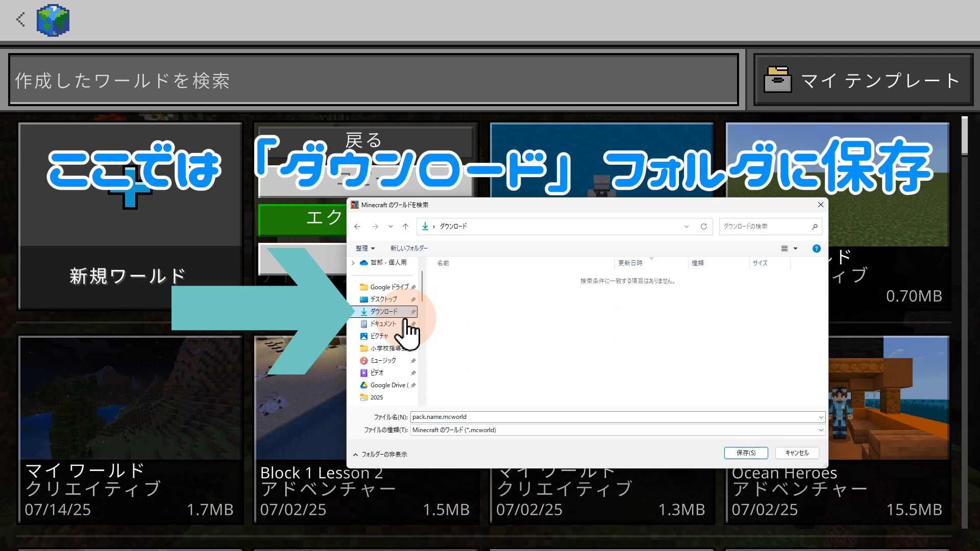Click the up-one-level arrow in the dialog
Screen dimensions: 980x551
tap(405, 227)
